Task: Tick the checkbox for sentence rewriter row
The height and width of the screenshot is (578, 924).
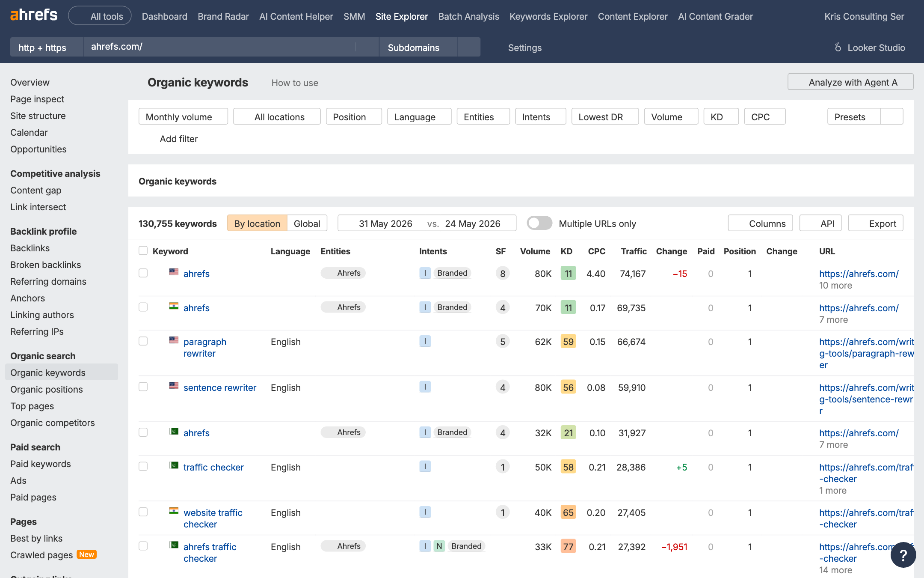Action: (x=143, y=387)
